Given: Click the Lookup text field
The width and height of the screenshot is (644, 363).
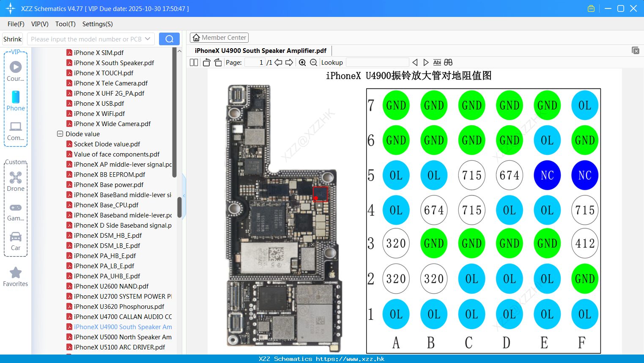Looking at the screenshot, I should (x=377, y=62).
